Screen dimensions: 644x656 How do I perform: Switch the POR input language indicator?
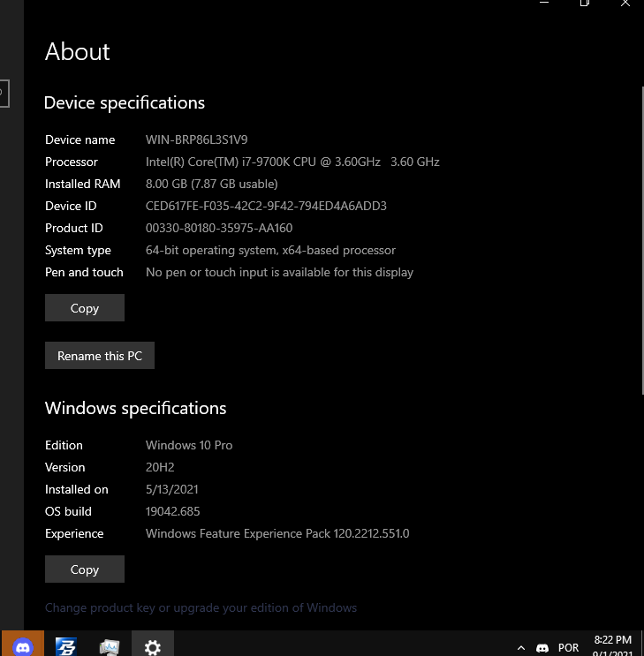point(568,648)
